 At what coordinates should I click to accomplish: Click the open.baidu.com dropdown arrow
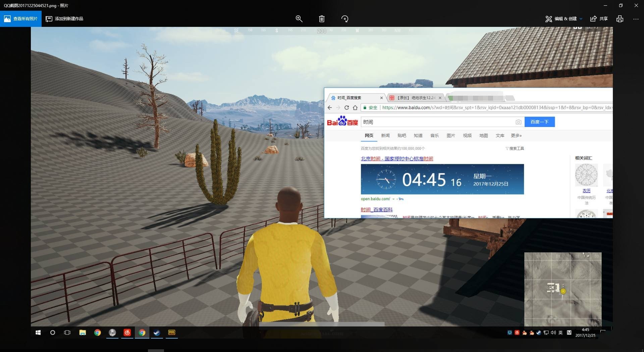coord(393,199)
